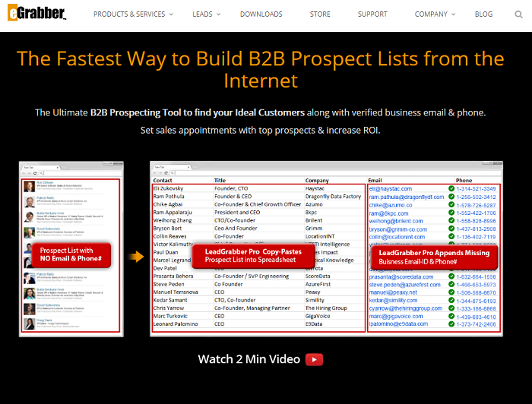Click the spreadsheet screenshot image
Image resolution: width=532 pixels, height=404 pixels.
coord(326,249)
